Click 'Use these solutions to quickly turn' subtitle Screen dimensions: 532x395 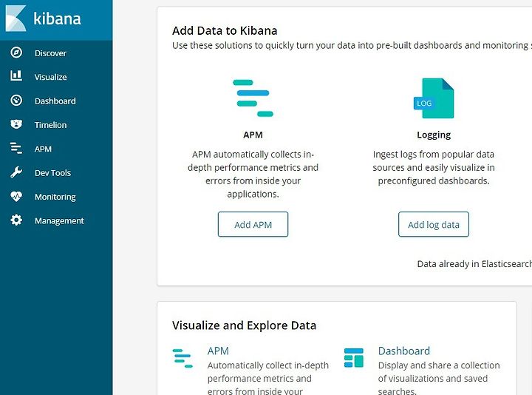click(x=352, y=45)
